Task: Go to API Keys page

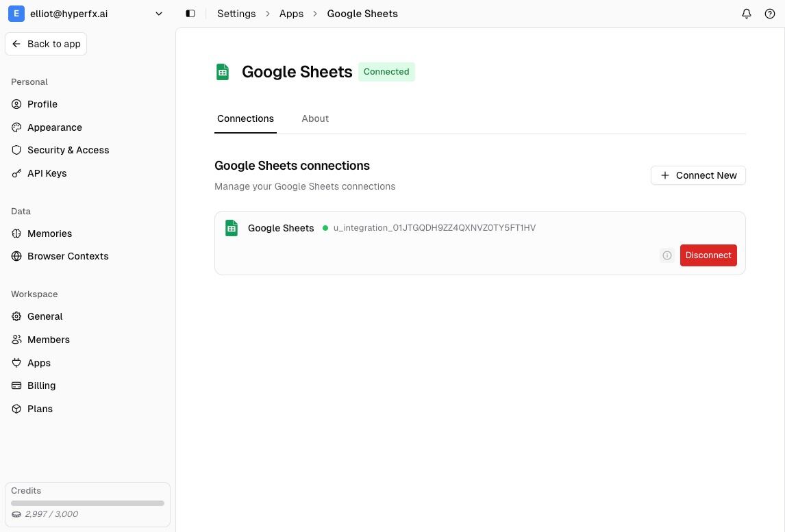Action: [x=47, y=173]
